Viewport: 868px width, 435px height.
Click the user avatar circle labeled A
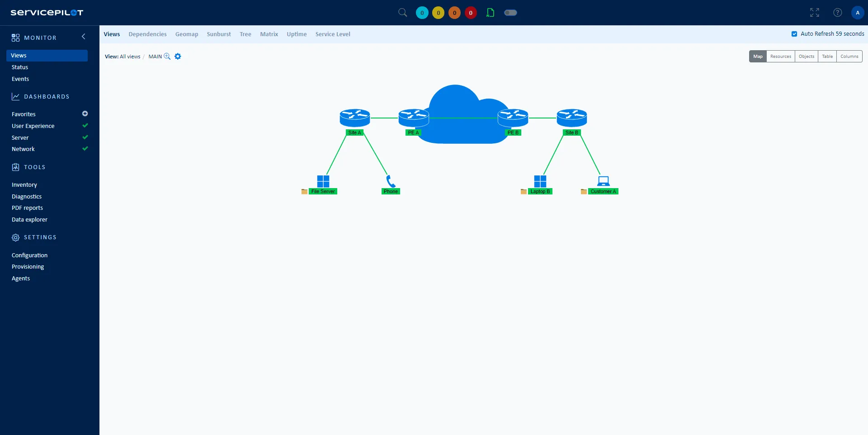point(857,13)
